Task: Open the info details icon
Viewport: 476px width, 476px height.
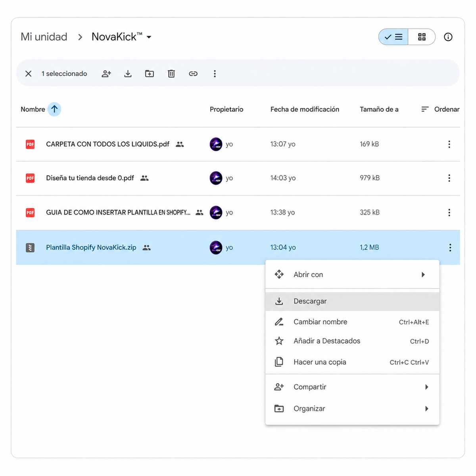Action: tap(448, 37)
